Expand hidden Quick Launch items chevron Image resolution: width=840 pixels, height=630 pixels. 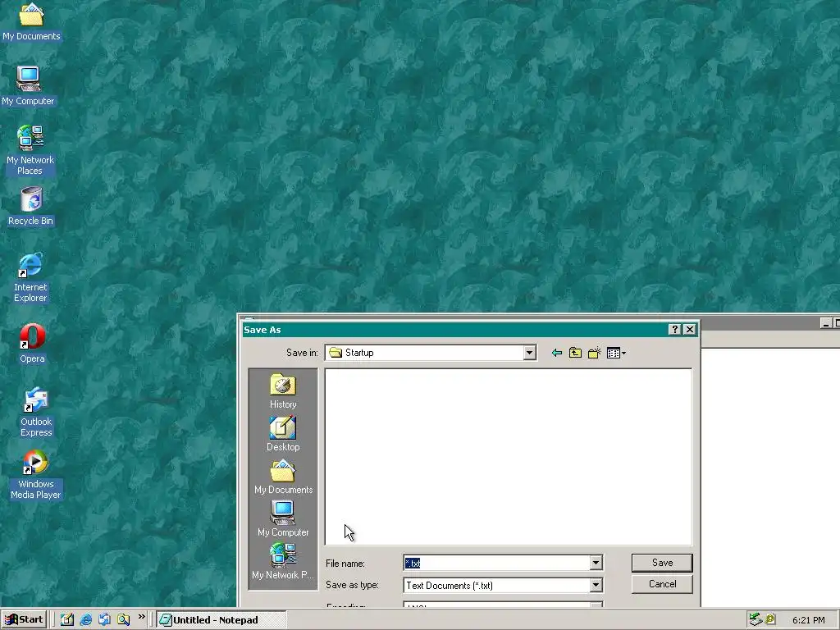click(141, 617)
